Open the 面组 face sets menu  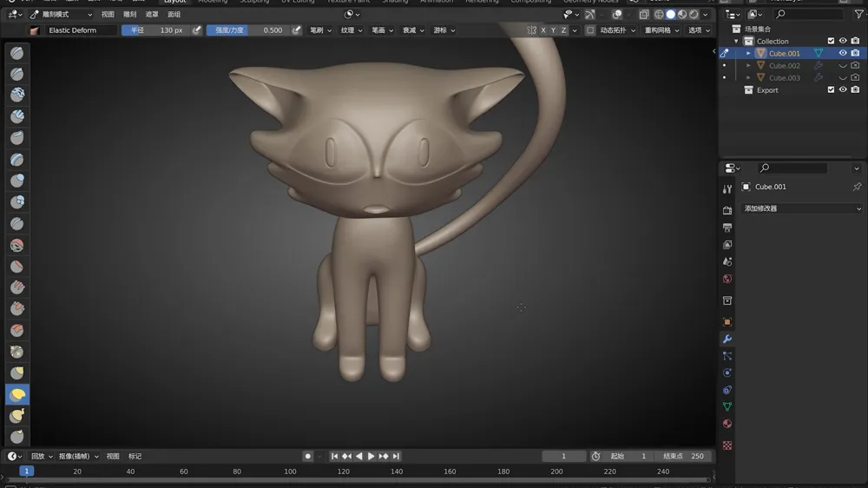(x=174, y=15)
